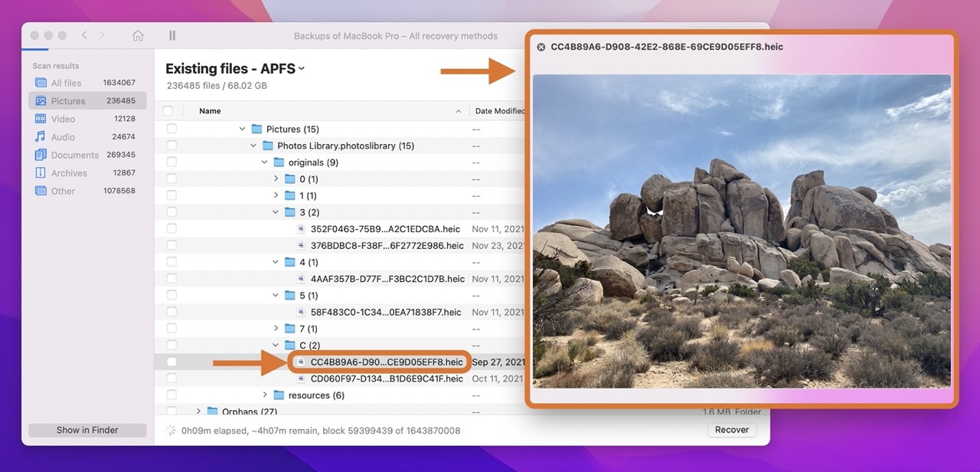Click the rock formation preview image
The image size is (980, 472).
[x=741, y=231]
